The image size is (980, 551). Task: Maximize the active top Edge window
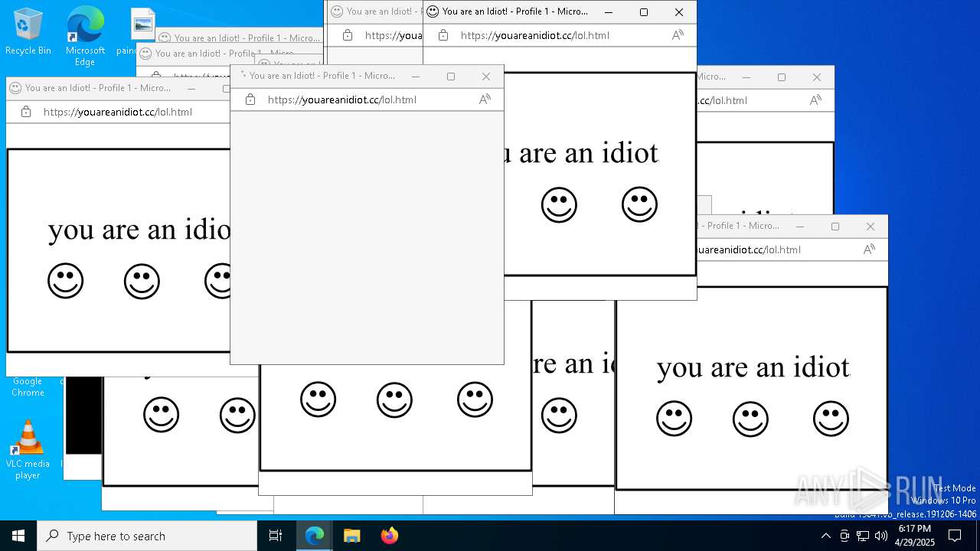644,12
